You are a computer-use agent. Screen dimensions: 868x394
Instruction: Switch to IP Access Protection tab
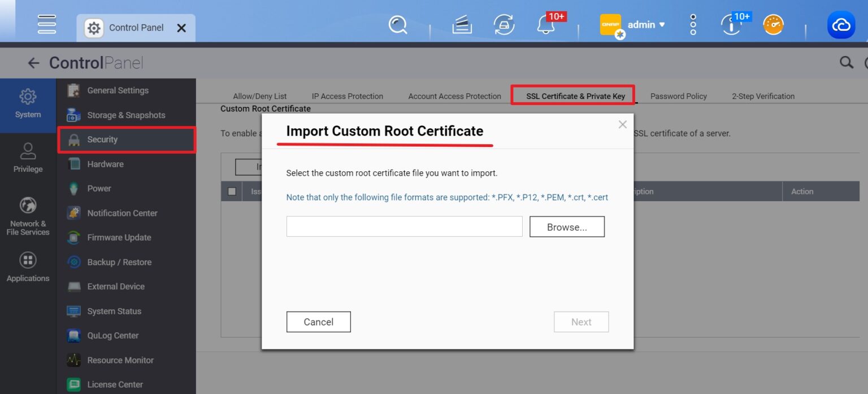click(347, 96)
